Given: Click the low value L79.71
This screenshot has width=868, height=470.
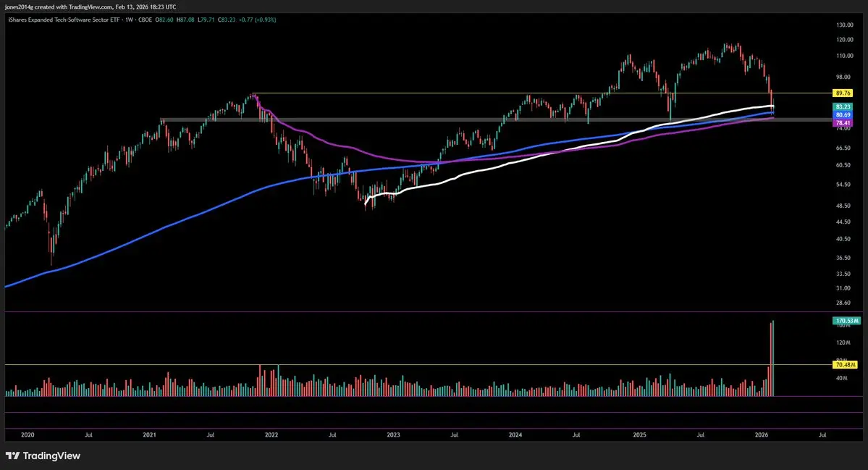Looking at the screenshot, I should point(206,20).
